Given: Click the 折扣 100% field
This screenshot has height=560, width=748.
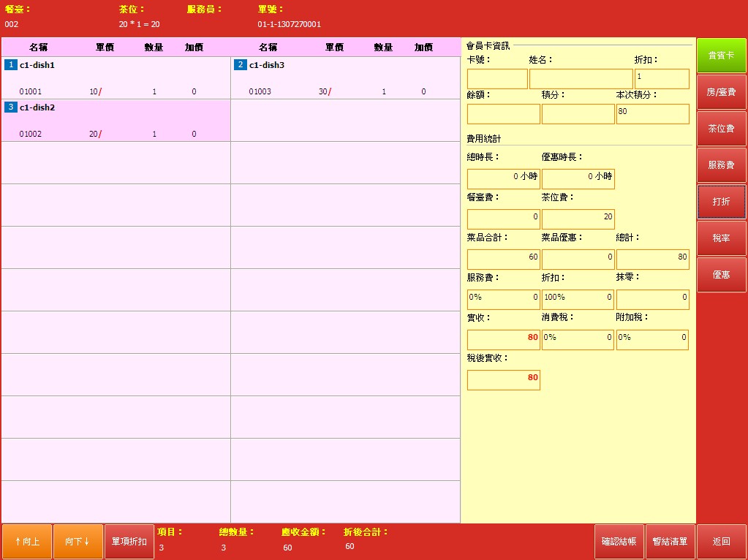Looking at the screenshot, I should (x=578, y=300).
